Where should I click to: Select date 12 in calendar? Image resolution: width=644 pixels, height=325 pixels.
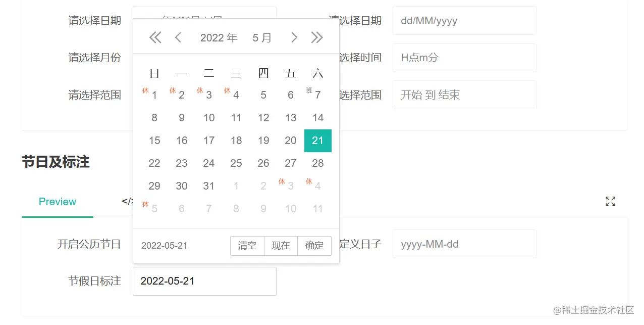coord(263,118)
